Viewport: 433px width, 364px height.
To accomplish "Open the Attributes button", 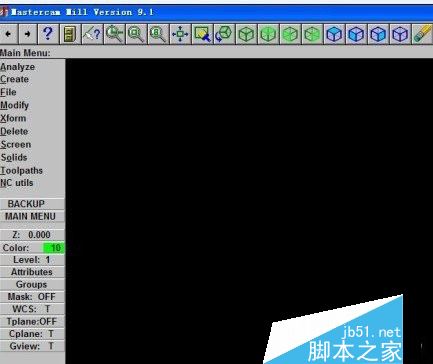I will pyautogui.click(x=32, y=272).
